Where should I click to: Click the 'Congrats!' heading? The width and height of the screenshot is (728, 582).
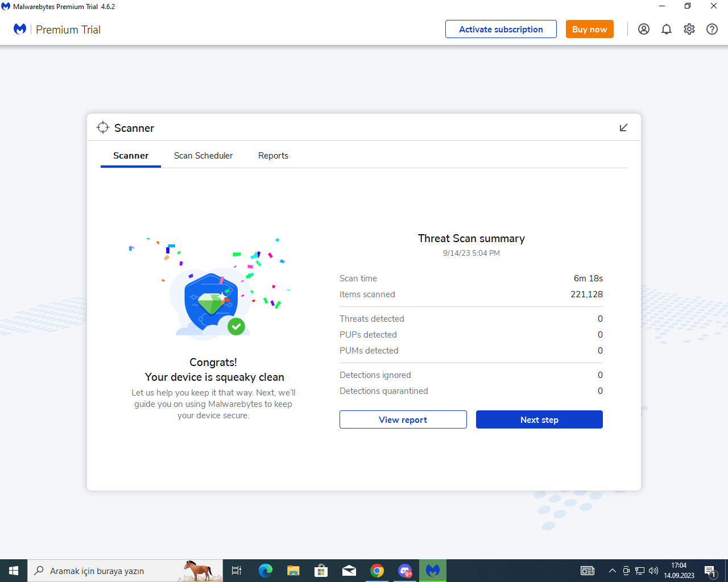tap(213, 363)
